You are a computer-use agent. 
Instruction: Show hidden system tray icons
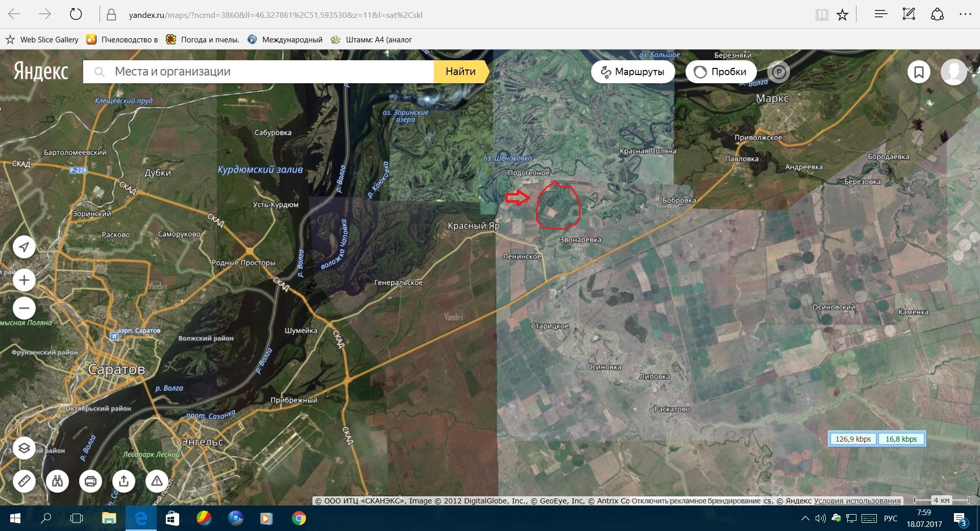pyautogui.click(x=805, y=519)
